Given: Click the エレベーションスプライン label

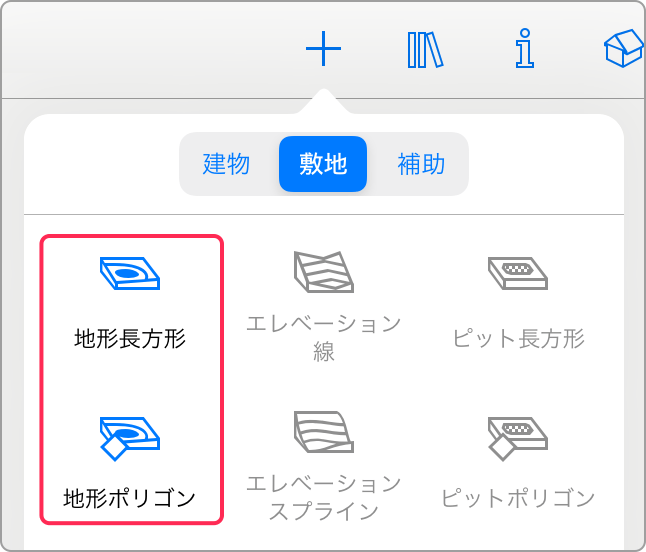Looking at the screenshot, I should click(324, 498).
